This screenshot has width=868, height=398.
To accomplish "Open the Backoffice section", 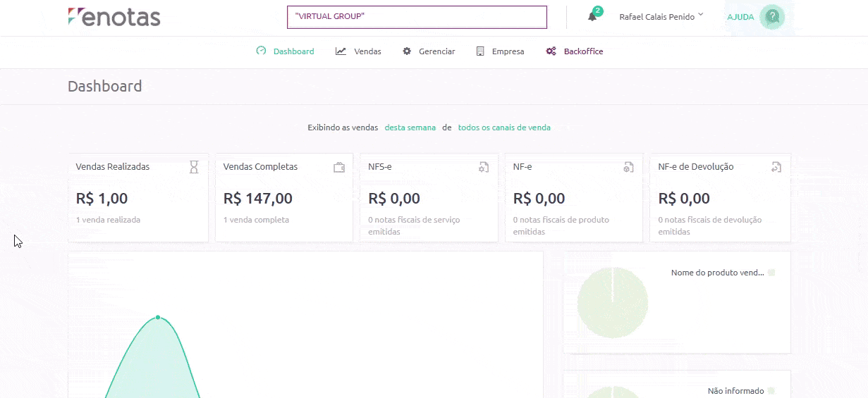I will [575, 51].
